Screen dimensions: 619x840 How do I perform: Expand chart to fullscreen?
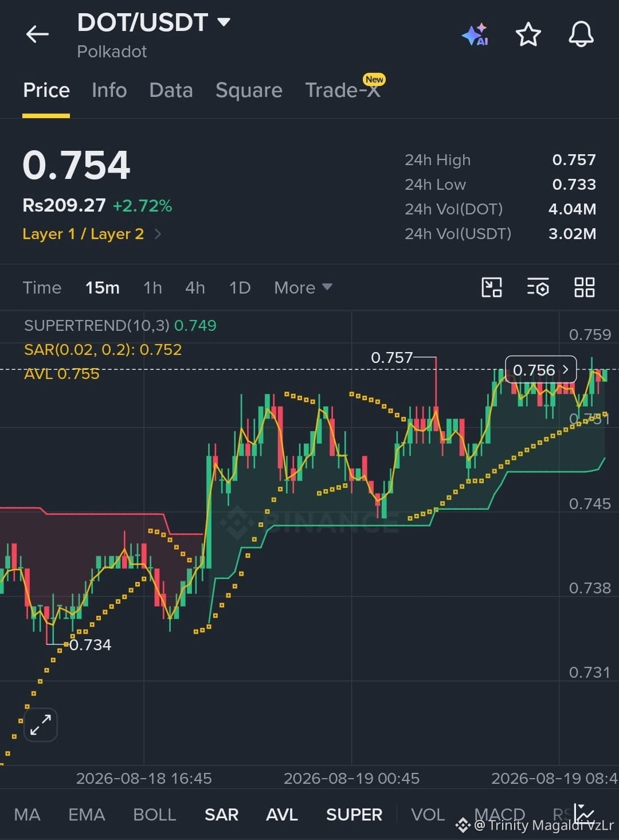click(41, 725)
